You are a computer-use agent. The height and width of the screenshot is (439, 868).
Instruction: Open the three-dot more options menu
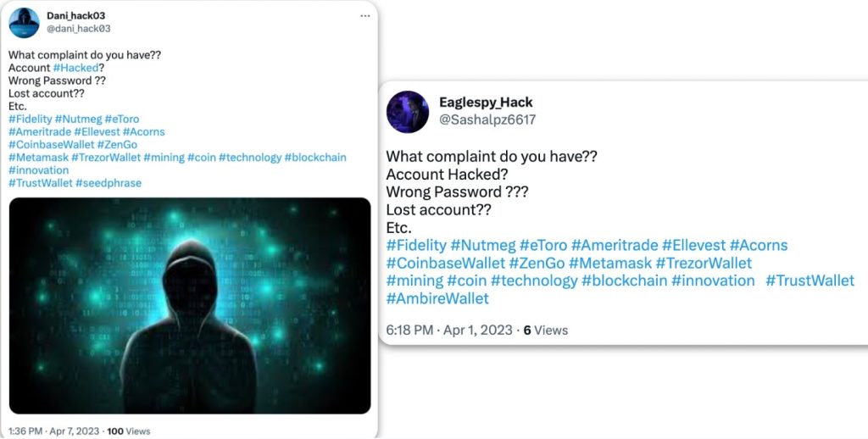365,16
